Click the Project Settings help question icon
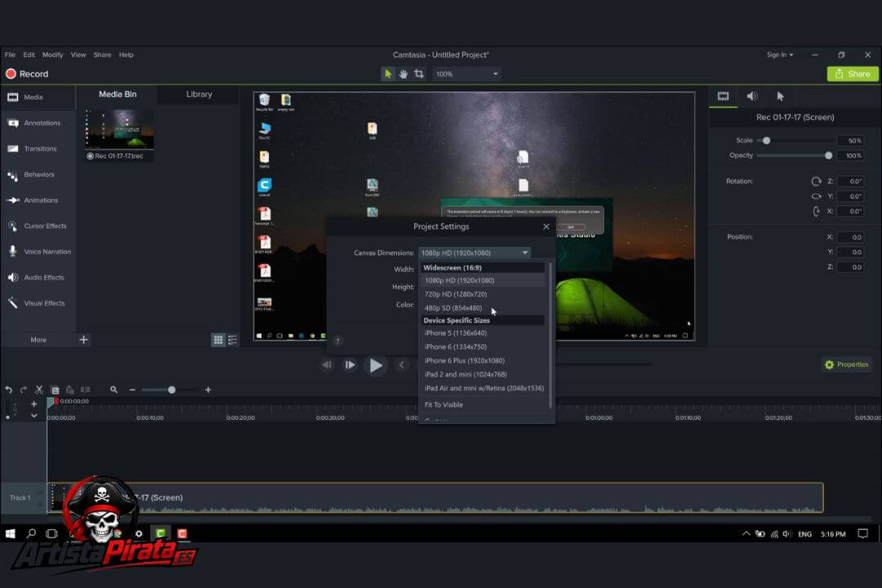Screen dimensions: 882x588 [x=337, y=341]
